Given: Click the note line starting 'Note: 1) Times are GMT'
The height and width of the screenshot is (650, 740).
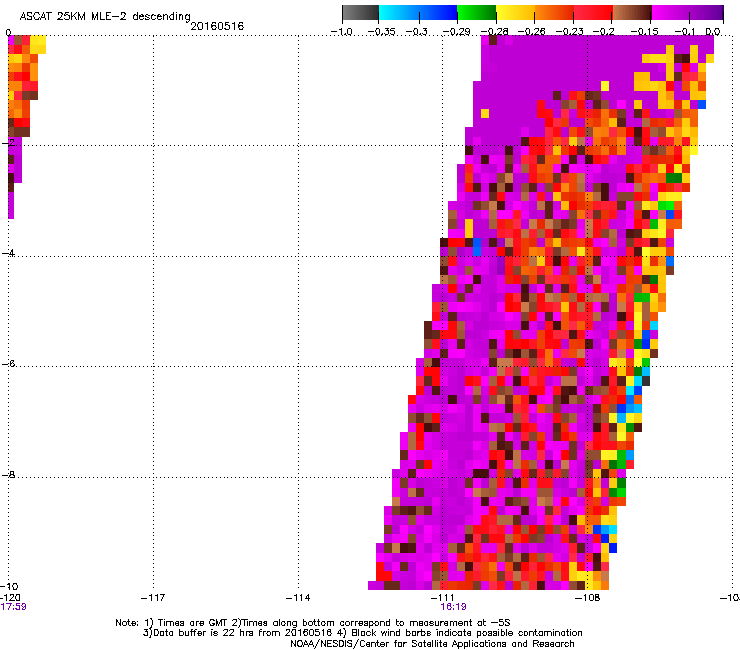Looking at the screenshot, I should click(x=313, y=623).
